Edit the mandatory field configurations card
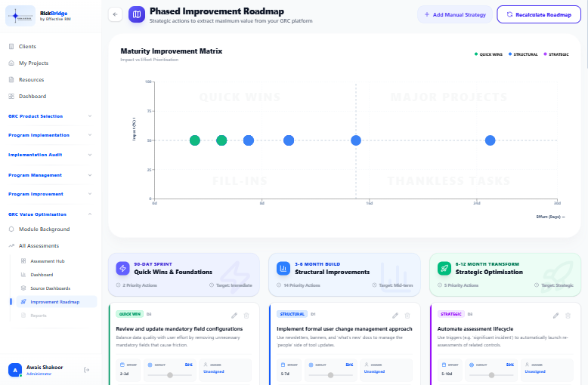This screenshot has height=385, width=588. pyautogui.click(x=234, y=316)
